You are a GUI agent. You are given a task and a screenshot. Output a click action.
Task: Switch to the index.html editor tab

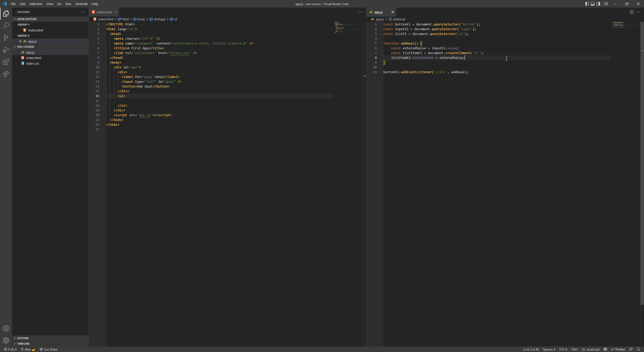104,12
